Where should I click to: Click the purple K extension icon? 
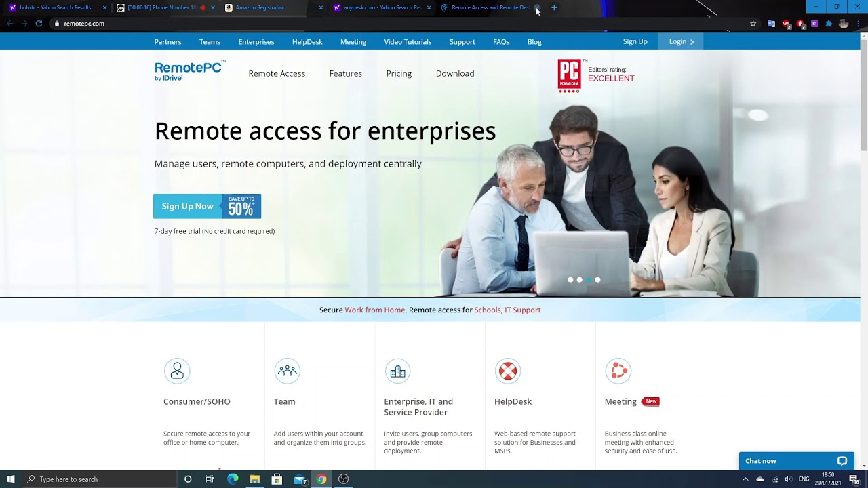coord(814,24)
